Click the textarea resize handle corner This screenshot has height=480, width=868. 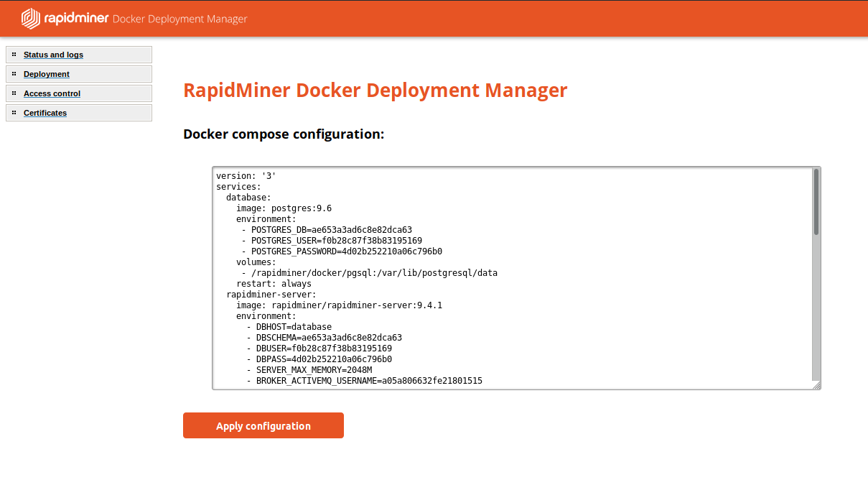click(816, 385)
